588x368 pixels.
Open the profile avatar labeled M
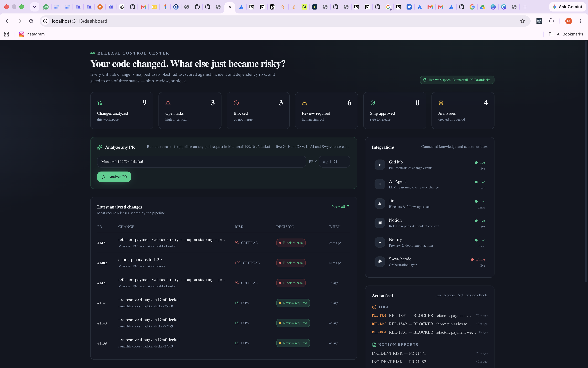click(x=569, y=21)
